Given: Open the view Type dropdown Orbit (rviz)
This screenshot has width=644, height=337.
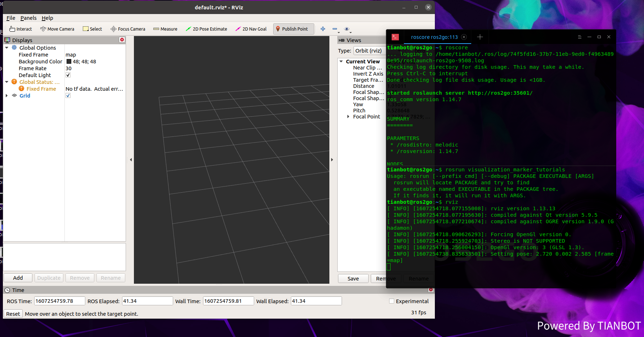Looking at the screenshot, I should click(369, 51).
